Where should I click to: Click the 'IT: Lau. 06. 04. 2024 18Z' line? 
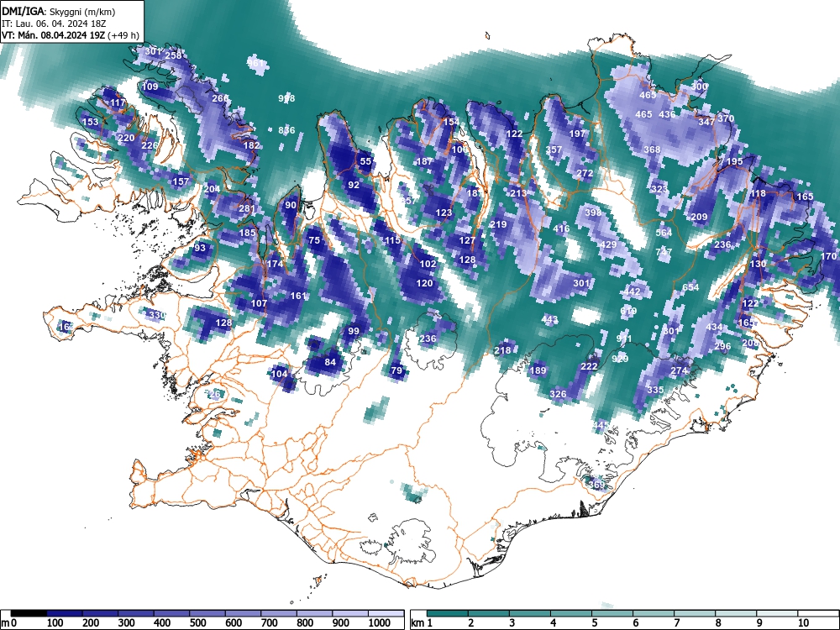point(54,24)
